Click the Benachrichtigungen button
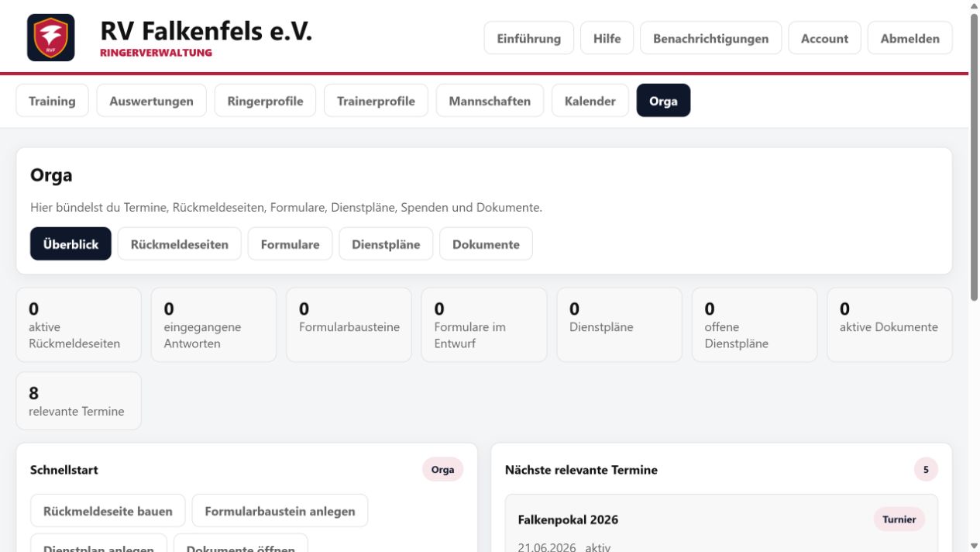The width and height of the screenshot is (980, 552). [711, 38]
